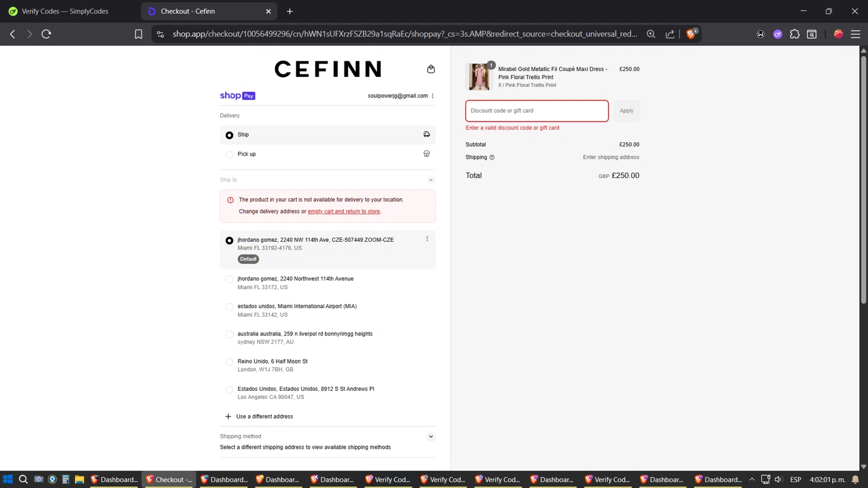
Task: Open File Explorer from taskbar
Action: (x=79, y=479)
